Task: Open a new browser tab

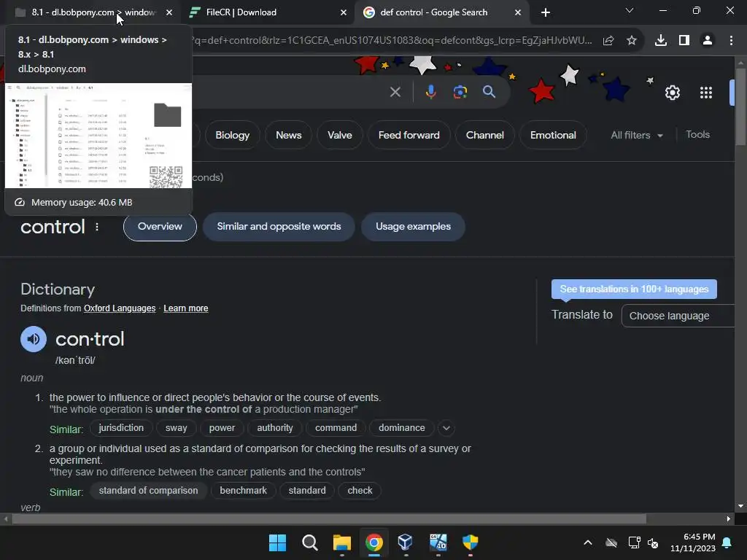Action: (x=546, y=12)
